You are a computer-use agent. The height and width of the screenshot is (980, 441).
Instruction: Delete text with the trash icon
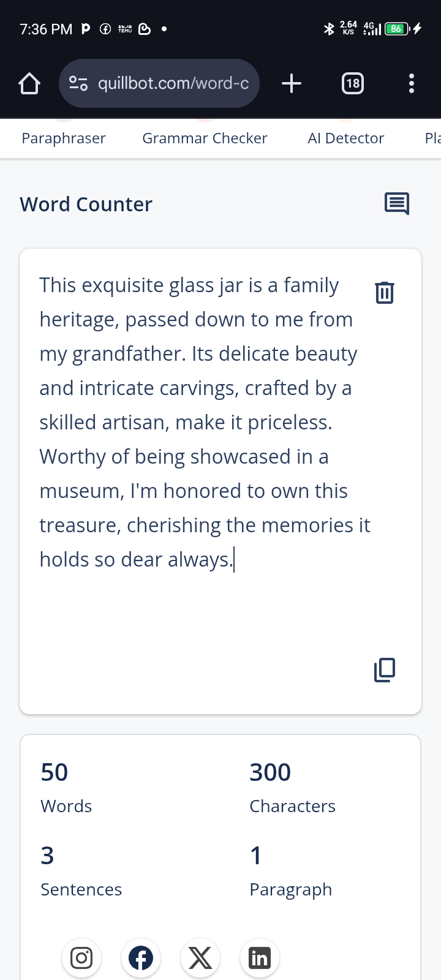coord(385,293)
